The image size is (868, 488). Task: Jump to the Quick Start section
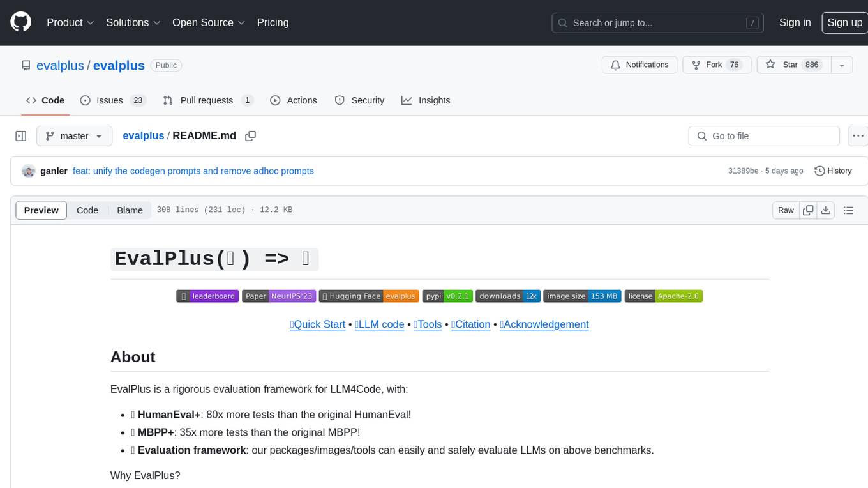tap(318, 324)
